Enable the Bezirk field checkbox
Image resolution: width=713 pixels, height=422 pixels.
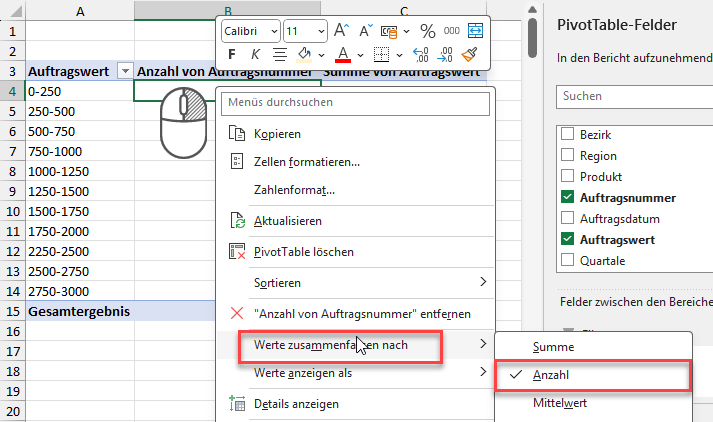568,135
